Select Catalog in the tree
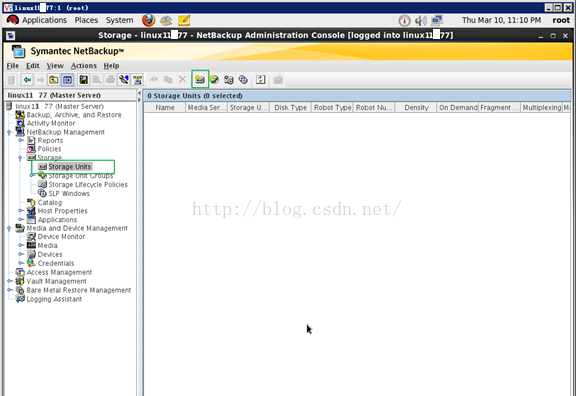Screen dimensions: 576x396 [x=50, y=202]
